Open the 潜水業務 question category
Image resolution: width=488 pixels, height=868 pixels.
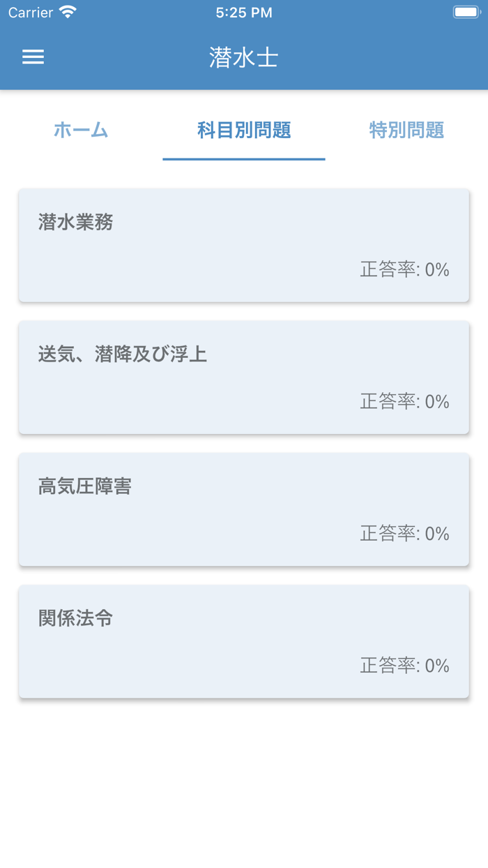243,246
